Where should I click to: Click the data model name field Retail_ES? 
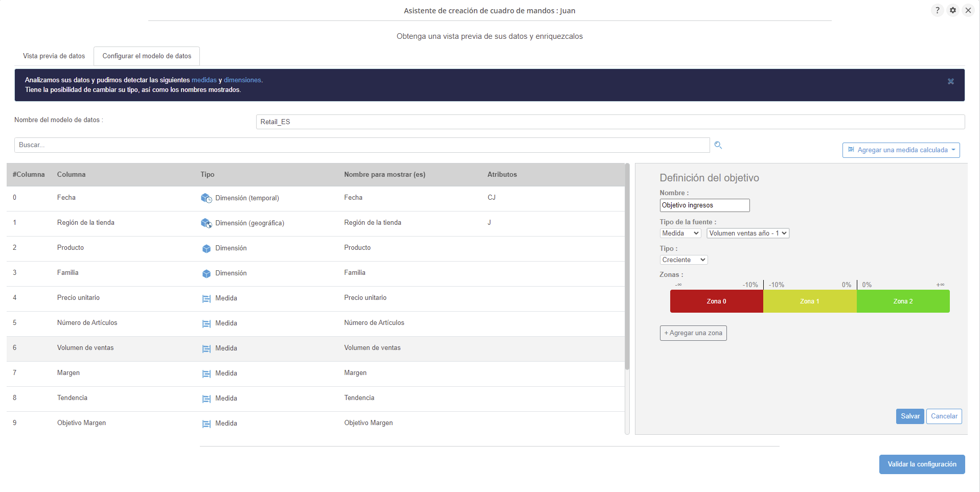(610, 122)
